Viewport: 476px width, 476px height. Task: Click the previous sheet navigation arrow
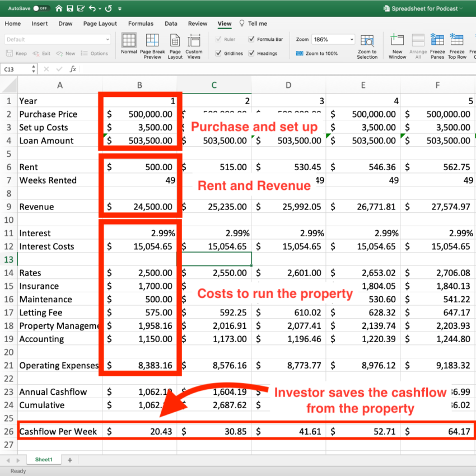coord(8,460)
